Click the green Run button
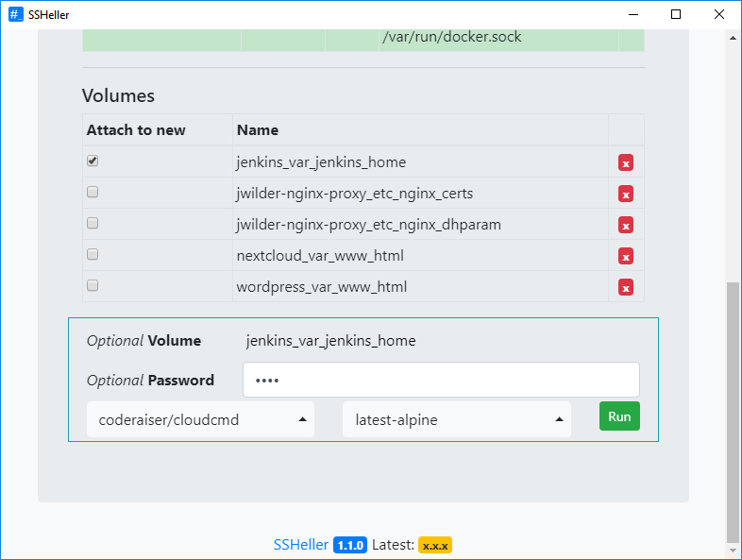Viewport: 742px width, 560px height. [x=619, y=416]
